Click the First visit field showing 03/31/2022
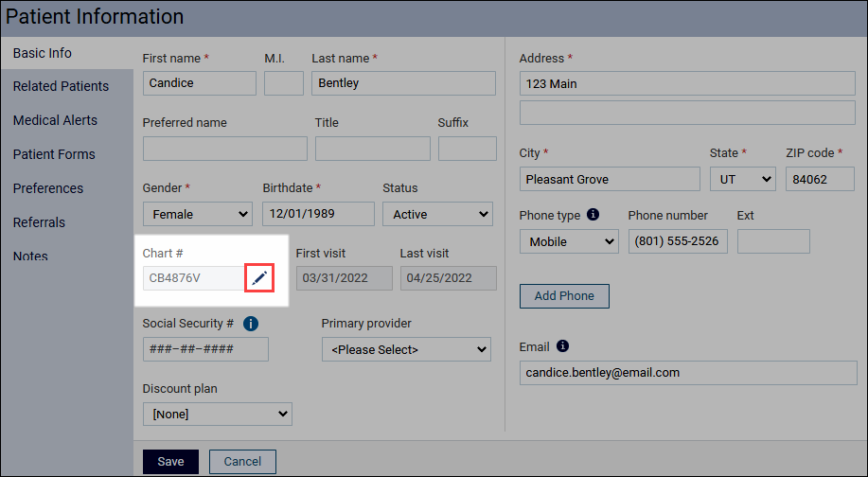Viewport: 868px width, 477px height. point(345,278)
